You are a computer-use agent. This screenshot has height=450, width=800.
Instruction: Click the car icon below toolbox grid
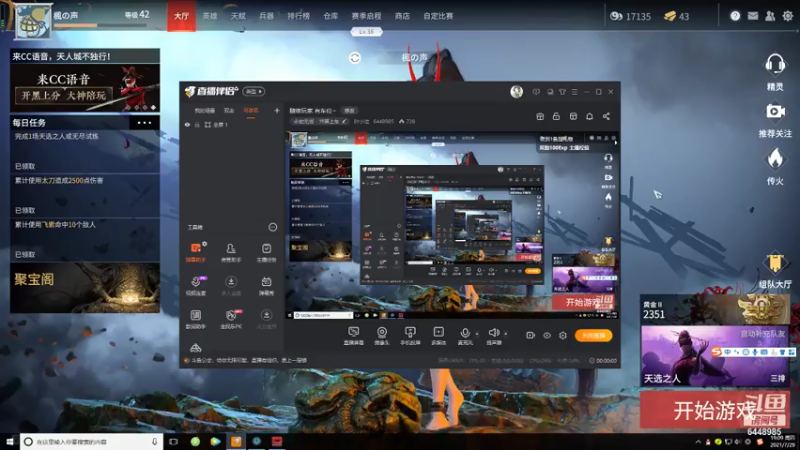pos(195,348)
